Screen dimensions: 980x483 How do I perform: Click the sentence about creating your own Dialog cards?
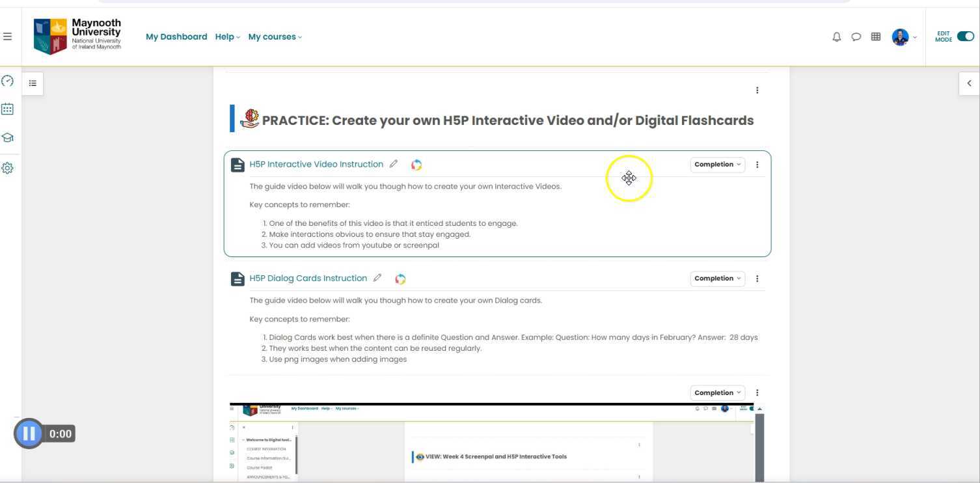point(396,300)
